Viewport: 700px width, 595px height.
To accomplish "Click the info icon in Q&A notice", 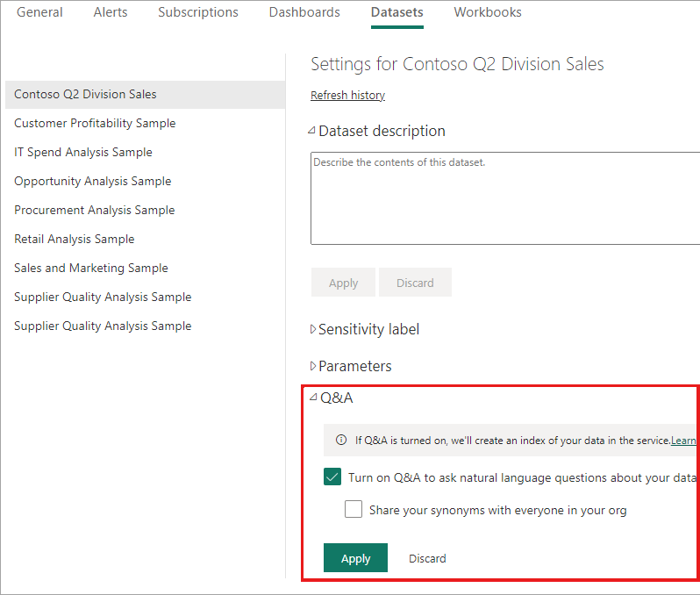I will pyautogui.click(x=341, y=440).
